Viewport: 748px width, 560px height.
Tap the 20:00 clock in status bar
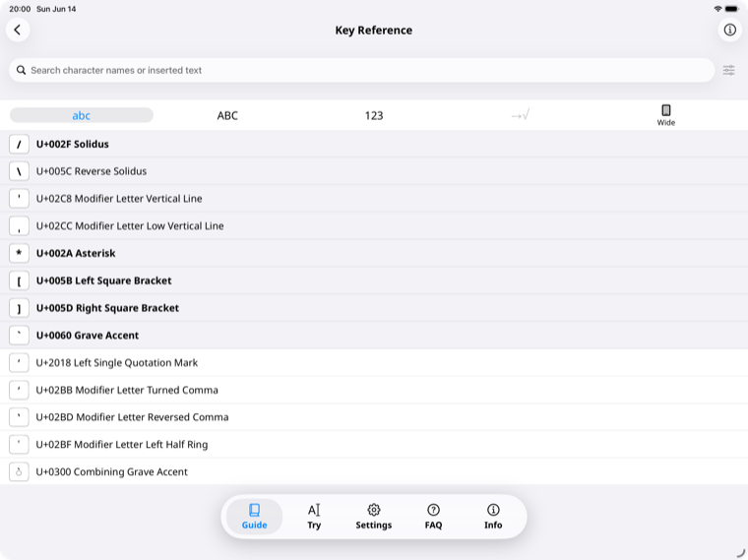click(x=20, y=9)
